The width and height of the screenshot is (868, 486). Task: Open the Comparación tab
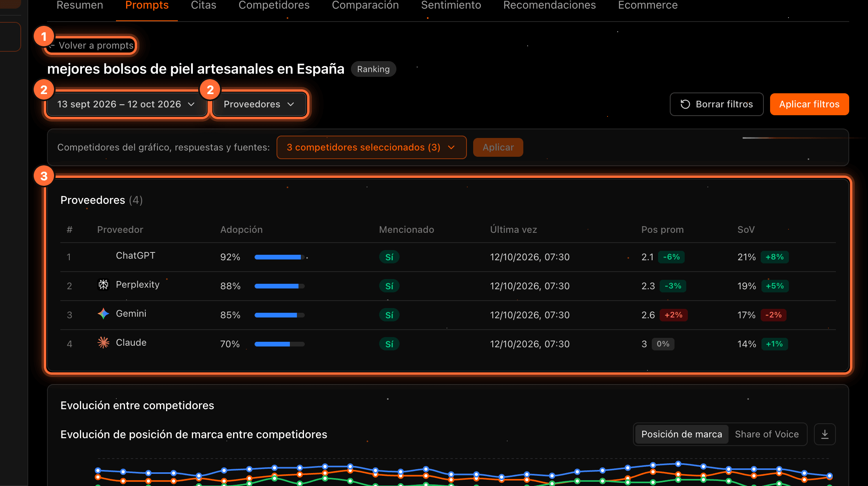coord(365,5)
